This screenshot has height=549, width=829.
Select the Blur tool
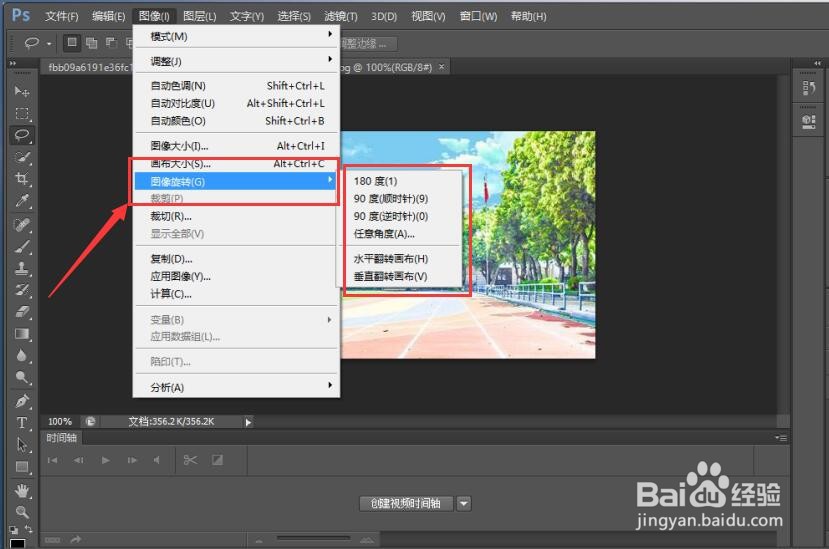tap(22, 355)
